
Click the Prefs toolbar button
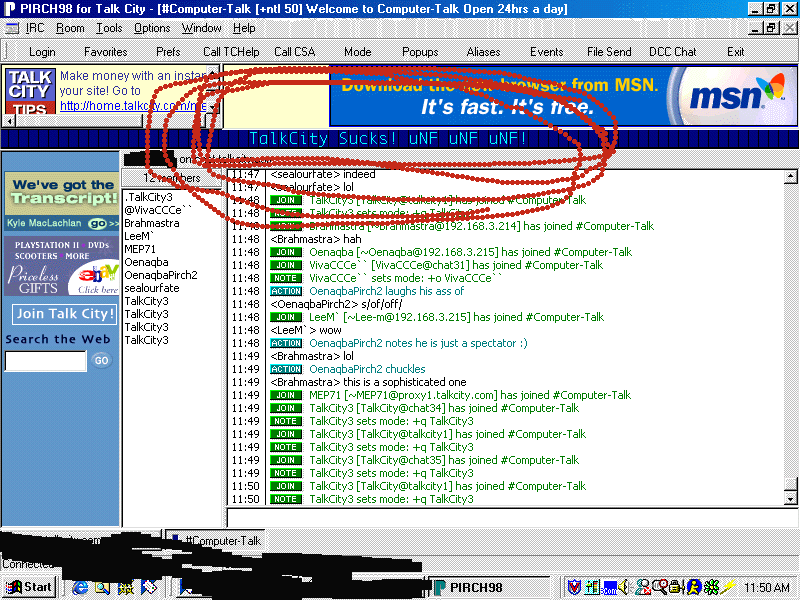pyautogui.click(x=168, y=52)
